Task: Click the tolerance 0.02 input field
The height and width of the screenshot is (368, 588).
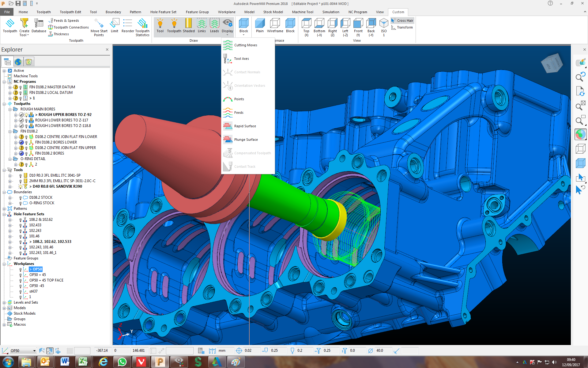Action: pos(251,351)
